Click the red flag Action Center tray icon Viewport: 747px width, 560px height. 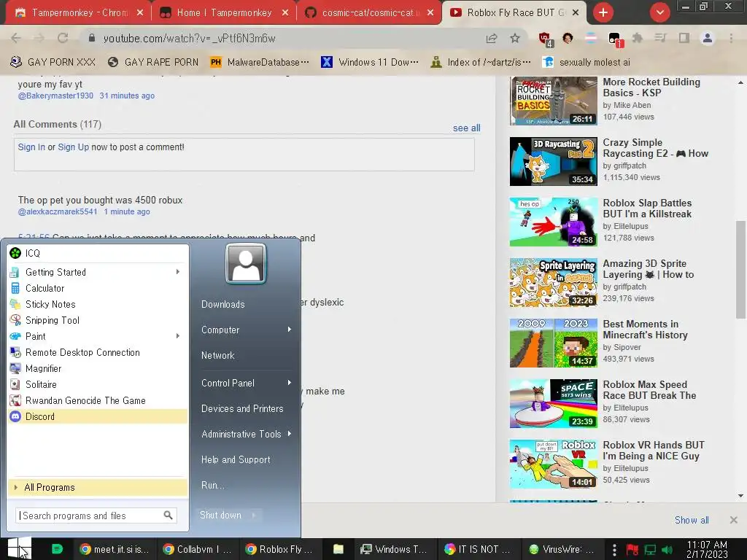coord(632,550)
